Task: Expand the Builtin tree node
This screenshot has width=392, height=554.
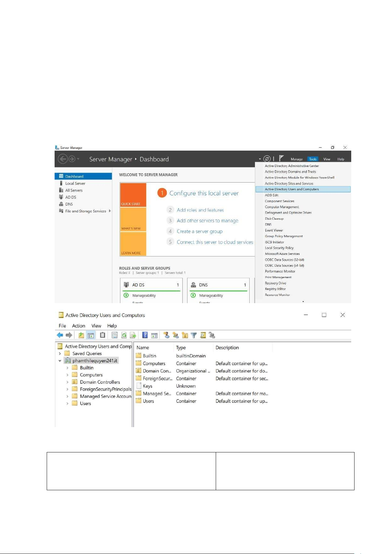Action: [67, 368]
